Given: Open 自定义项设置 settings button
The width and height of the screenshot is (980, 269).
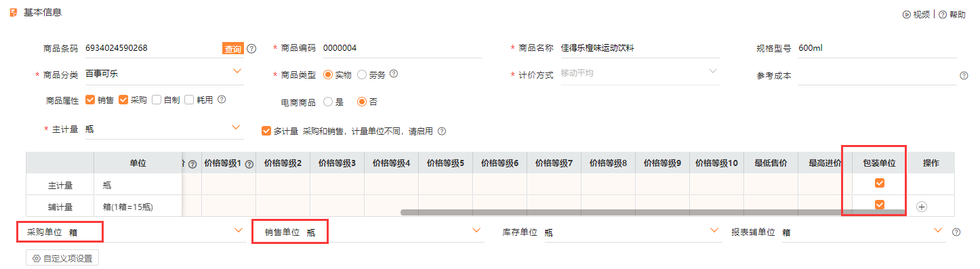Looking at the screenshot, I should tap(62, 258).
